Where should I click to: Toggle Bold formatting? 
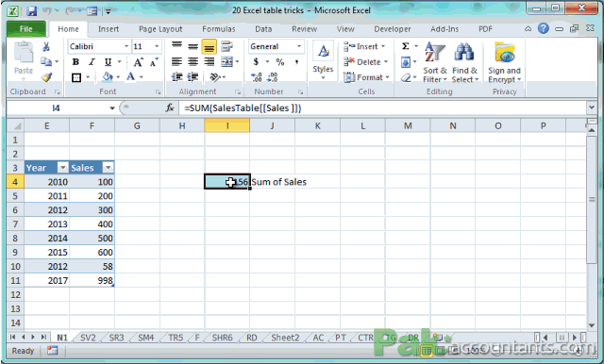tap(75, 62)
